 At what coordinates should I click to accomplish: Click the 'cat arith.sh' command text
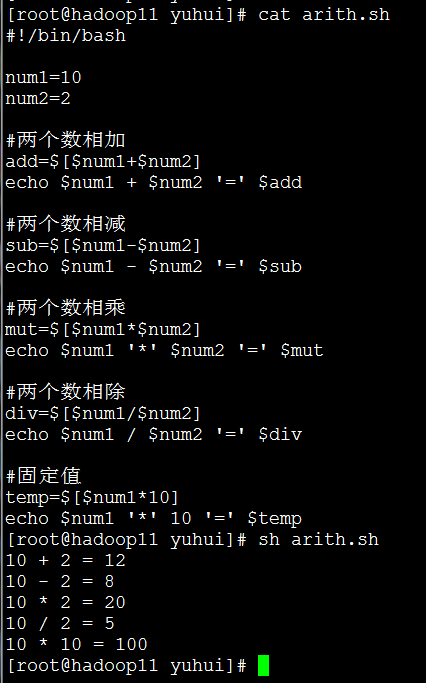324,15
